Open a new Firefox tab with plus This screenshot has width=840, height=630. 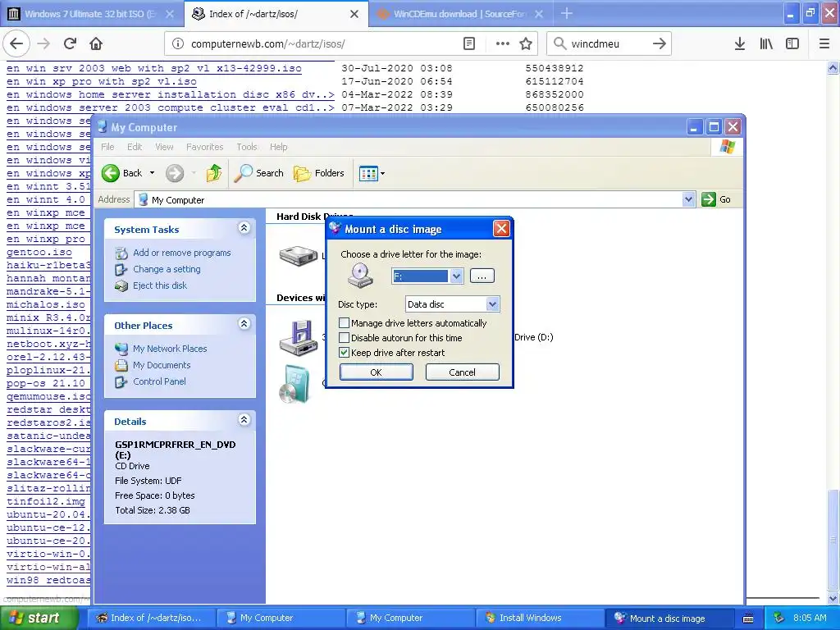[566, 13]
